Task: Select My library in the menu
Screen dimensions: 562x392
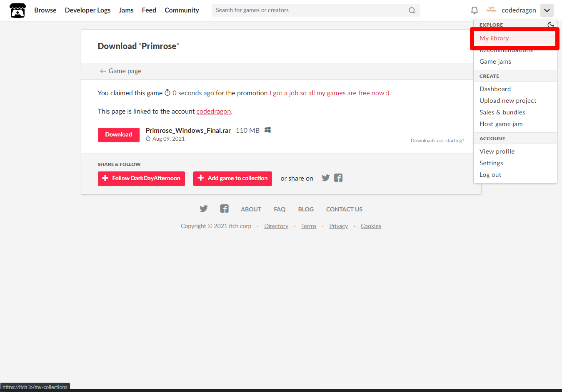Action: 515,38
